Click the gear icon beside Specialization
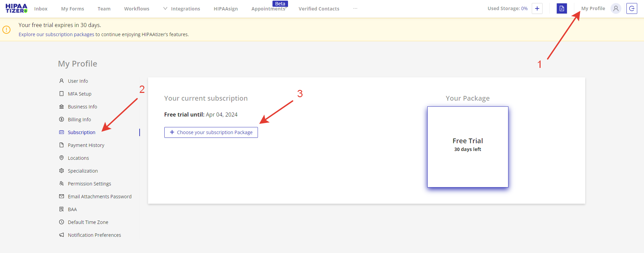Image resolution: width=644 pixels, height=253 pixels. (62, 171)
